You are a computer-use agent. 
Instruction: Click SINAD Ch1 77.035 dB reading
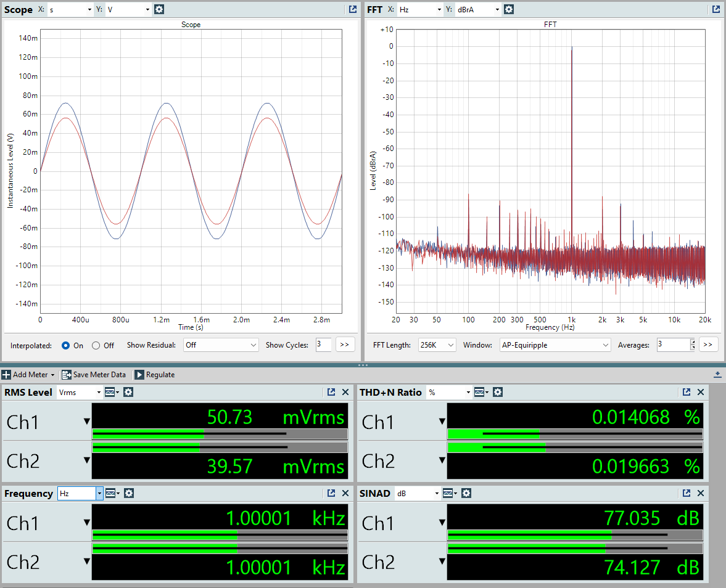click(652, 518)
